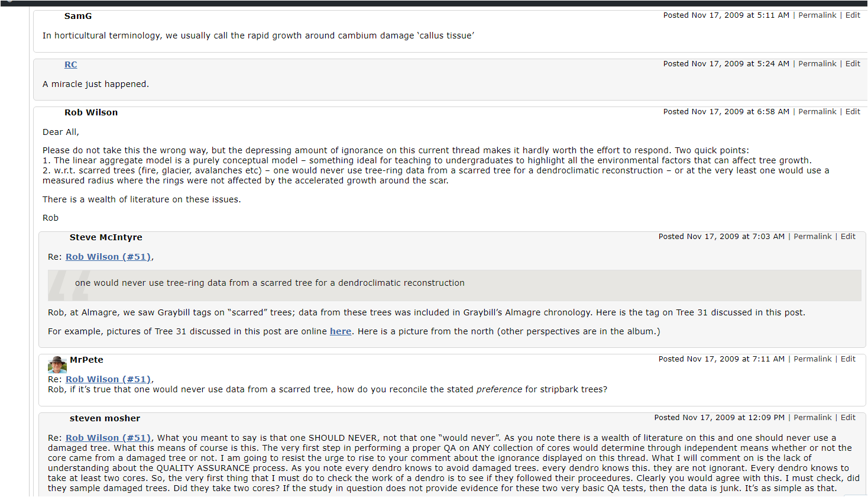
Task: Edit RC's miracle comment
Action: click(x=853, y=64)
